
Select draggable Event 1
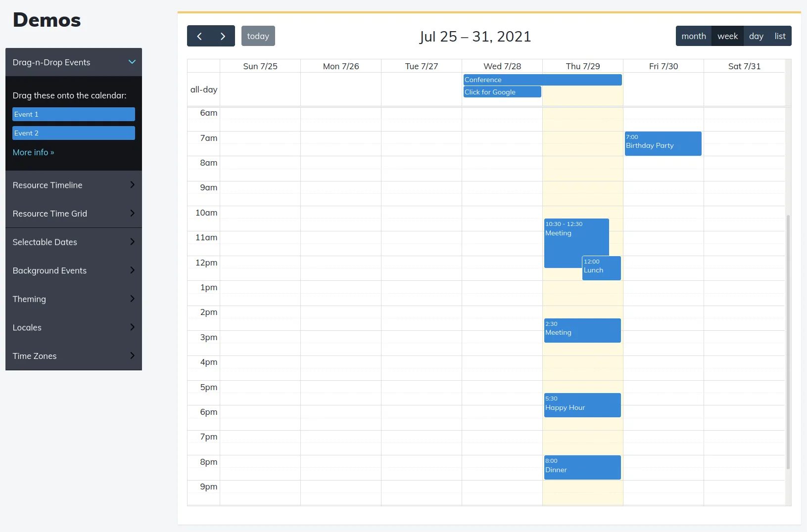[74, 114]
